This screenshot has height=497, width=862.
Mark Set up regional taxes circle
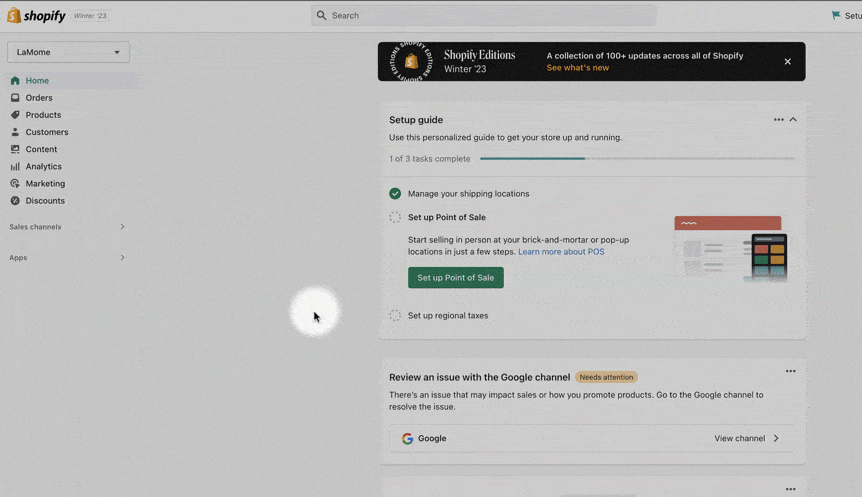pyautogui.click(x=395, y=316)
